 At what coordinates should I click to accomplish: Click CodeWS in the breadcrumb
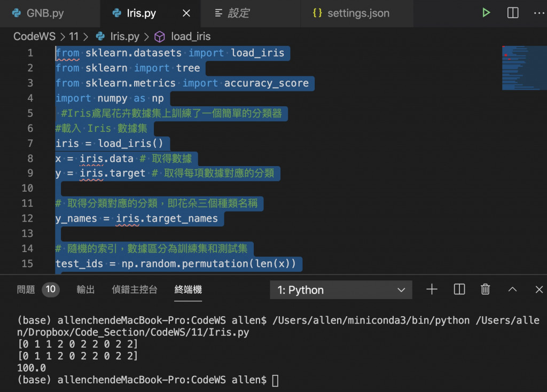34,36
